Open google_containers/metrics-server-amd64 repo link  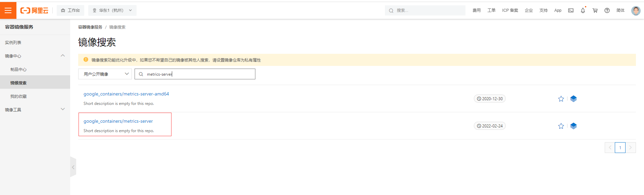126,94
